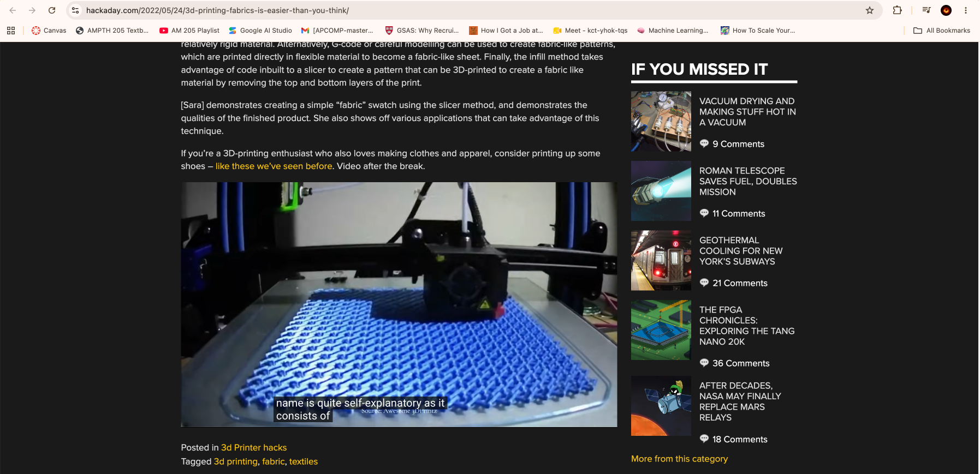Open 'Geothermal Cooling for New York's Subways' headline
Screen dimensions: 980x474
click(741, 251)
